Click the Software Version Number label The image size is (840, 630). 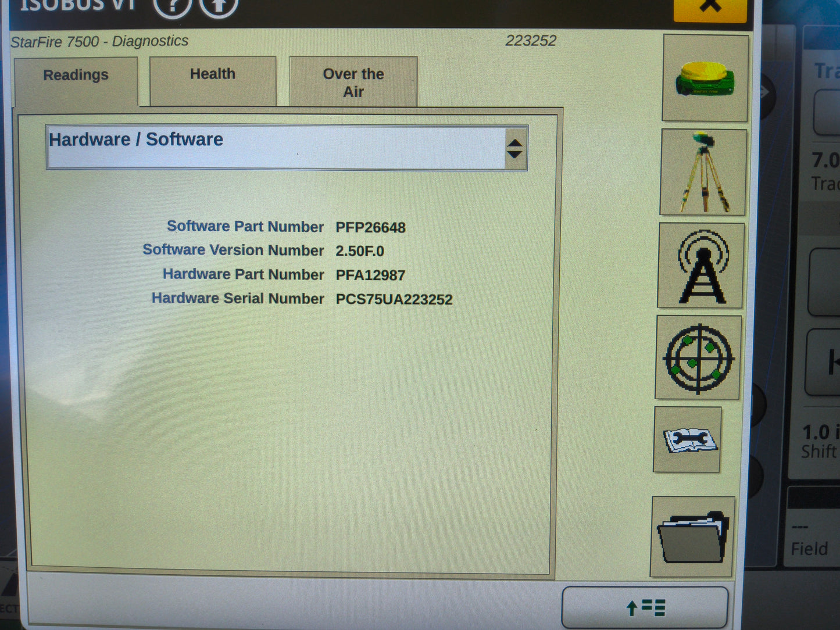233,250
